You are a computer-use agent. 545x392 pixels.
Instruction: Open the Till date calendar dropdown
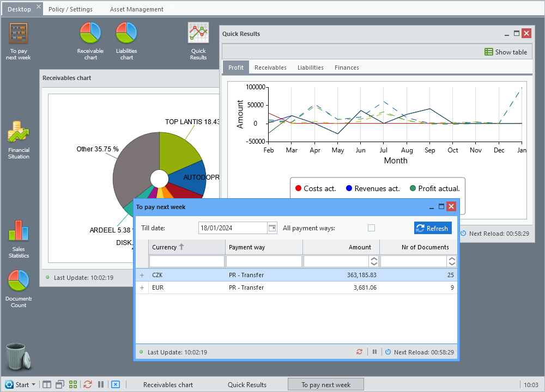click(x=272, y=228)
